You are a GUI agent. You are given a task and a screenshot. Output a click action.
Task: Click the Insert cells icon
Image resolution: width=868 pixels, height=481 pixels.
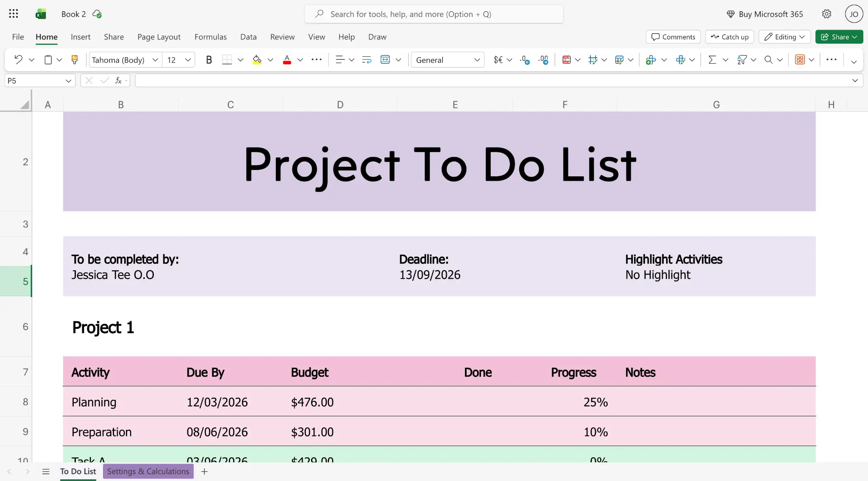[x=651, y=60]
